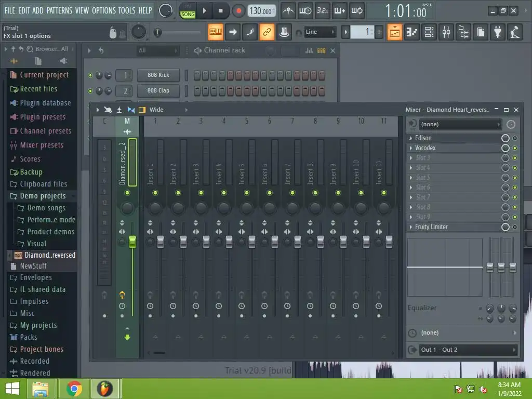Image resolution: width=532 pixels, height=399 pixels.
Task: Open the playlist view icon
Action: coord(395,32)
